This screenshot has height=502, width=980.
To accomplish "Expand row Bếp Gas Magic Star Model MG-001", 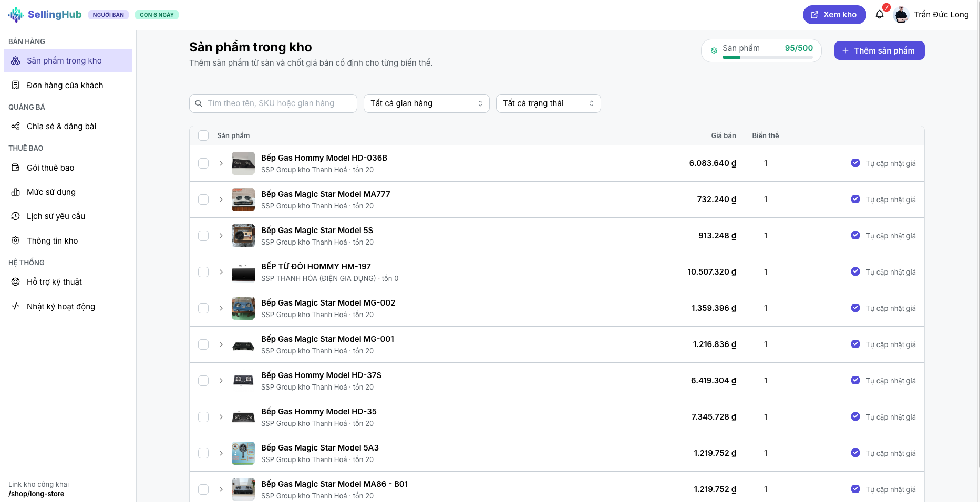I will [x=221, y=344].
